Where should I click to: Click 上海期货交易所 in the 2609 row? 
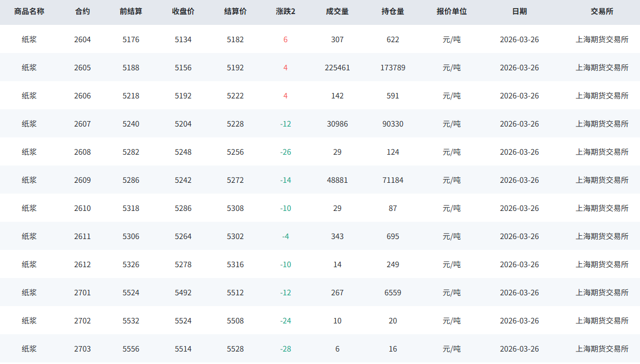[602, 180]
